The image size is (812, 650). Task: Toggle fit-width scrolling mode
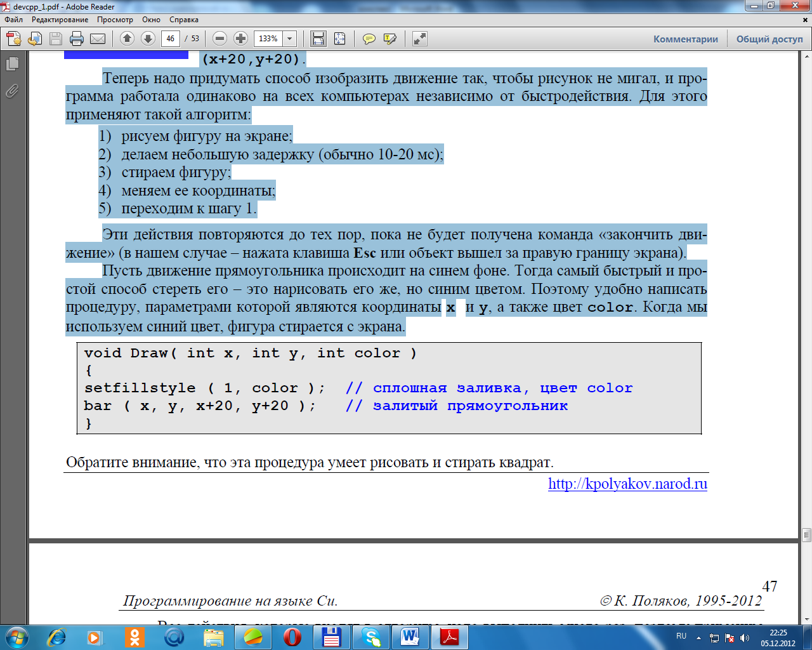pyautogui.click(x=318, y=39)
